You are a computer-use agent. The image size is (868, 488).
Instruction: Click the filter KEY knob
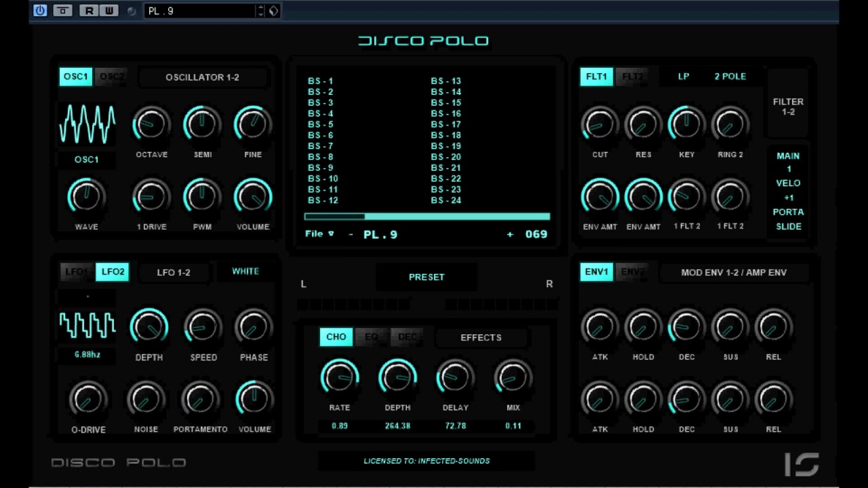[x=687, y=125]
